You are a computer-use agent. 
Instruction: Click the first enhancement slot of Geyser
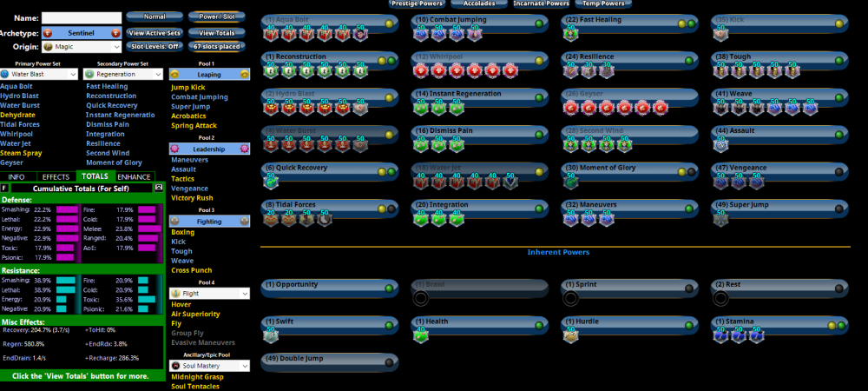pos(572,108)
